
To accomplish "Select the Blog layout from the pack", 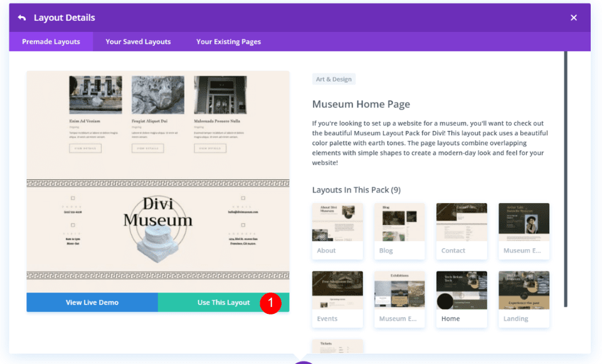I will (399, 231).
